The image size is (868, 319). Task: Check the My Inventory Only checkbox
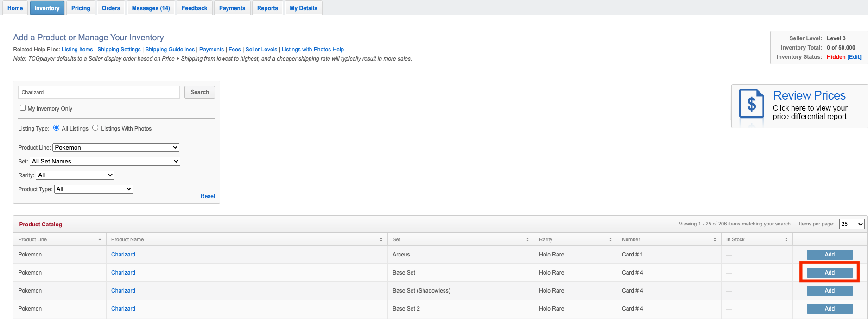[x=23, y=107]
